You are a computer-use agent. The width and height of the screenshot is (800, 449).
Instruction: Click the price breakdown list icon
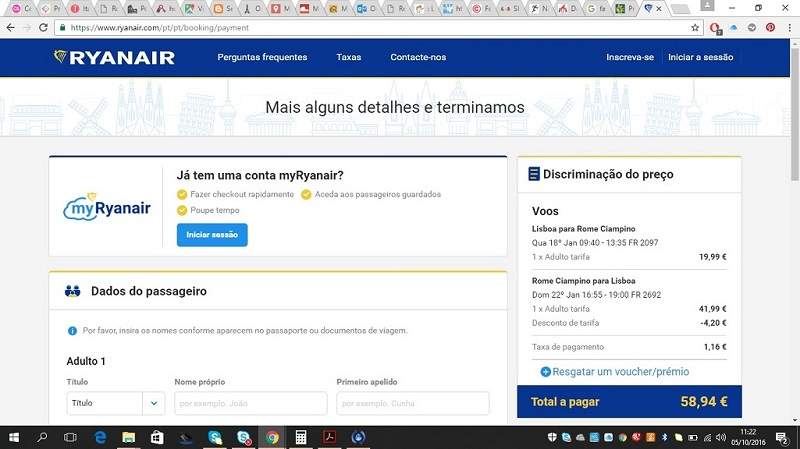coord(534,174)
